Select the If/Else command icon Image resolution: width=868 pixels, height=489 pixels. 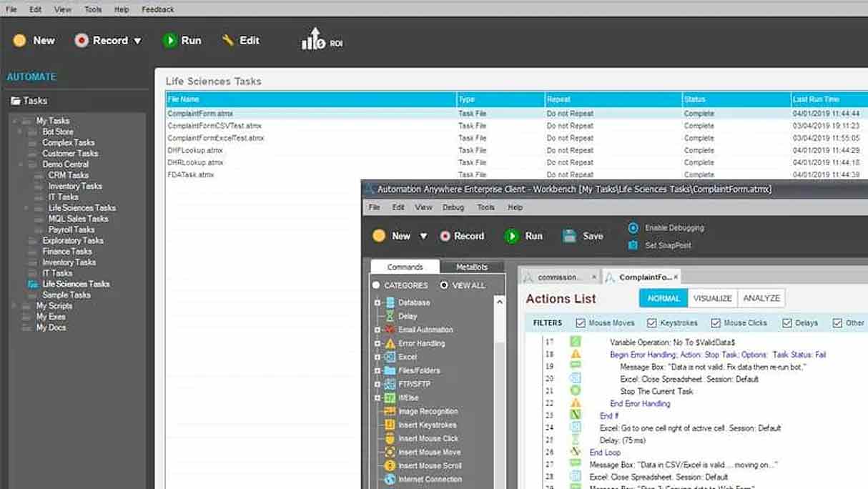coord(390,397)
